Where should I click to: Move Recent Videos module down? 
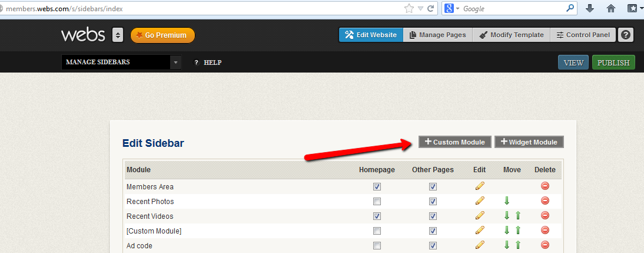[507, 216]
